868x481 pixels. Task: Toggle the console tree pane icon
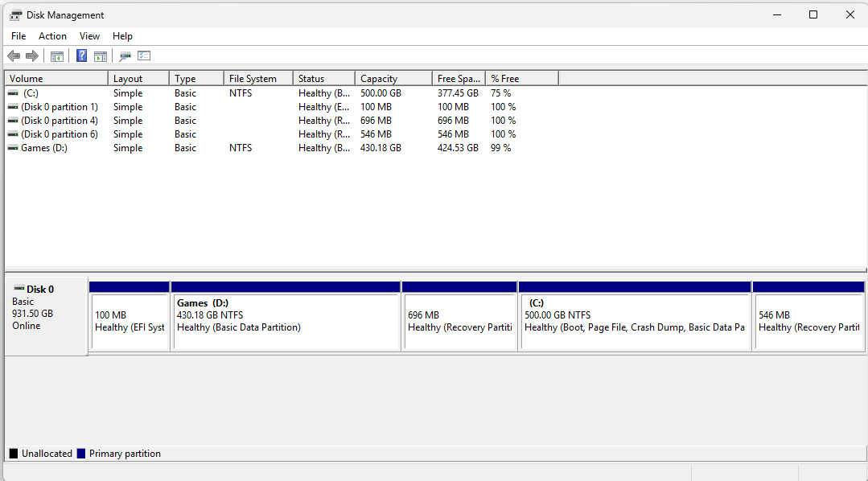click(x=56, y=55)
